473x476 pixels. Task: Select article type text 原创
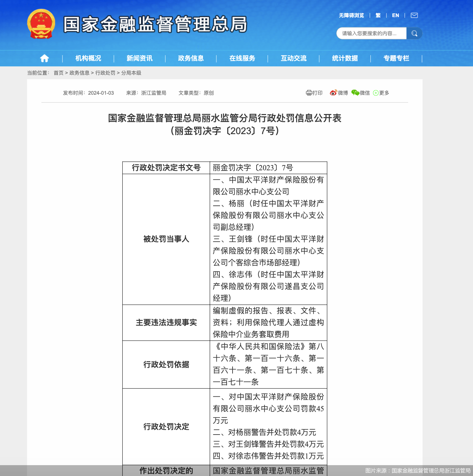click(209, 93)
